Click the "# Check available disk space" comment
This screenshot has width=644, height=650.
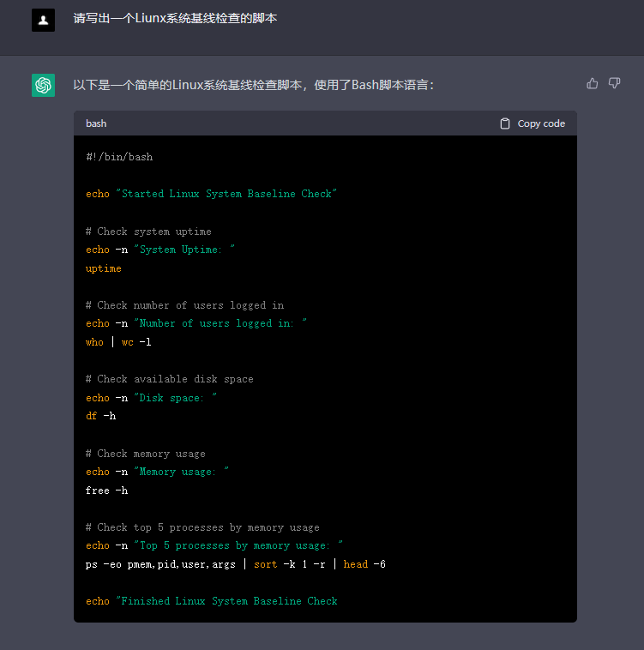tap(170, 379)
